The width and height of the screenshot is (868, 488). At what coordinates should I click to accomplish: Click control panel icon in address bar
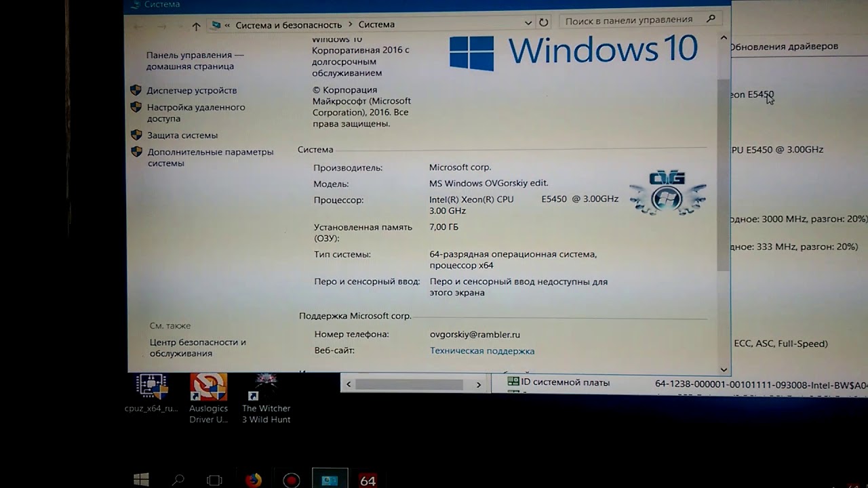pos(216,24)
